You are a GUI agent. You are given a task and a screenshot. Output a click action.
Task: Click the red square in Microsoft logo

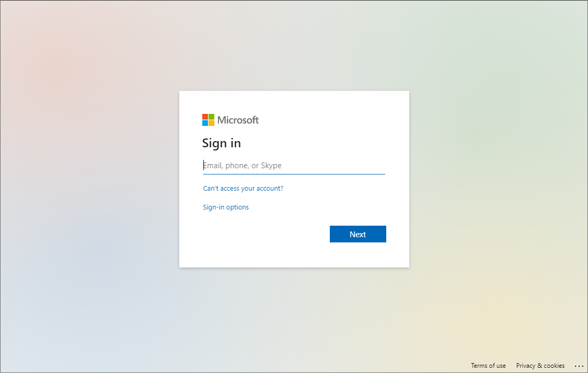[205, 116]
